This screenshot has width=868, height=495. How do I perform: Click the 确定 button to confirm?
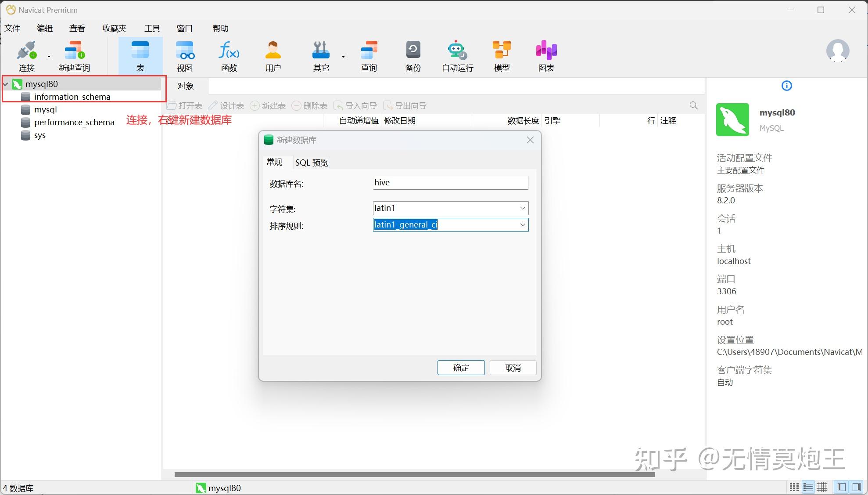pos(460,368)
